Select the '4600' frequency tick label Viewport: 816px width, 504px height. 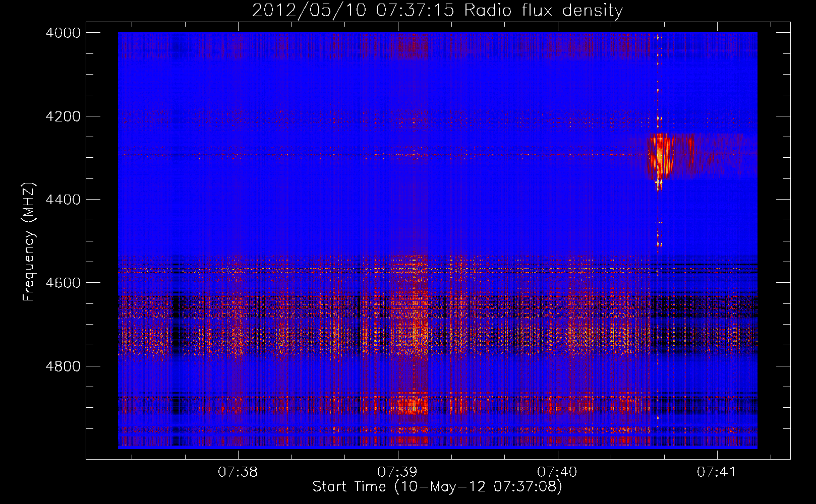tap(63, 283)
